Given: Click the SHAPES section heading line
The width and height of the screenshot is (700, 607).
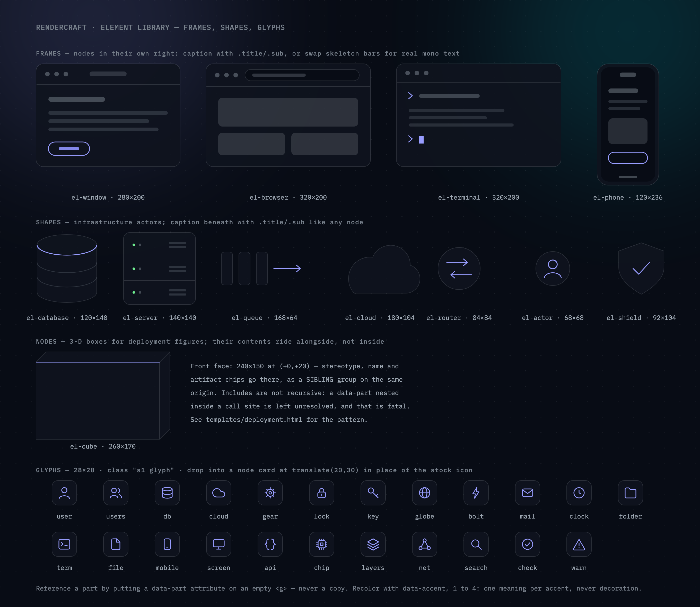Looking at the screenshot, I should tap(200, 222).
